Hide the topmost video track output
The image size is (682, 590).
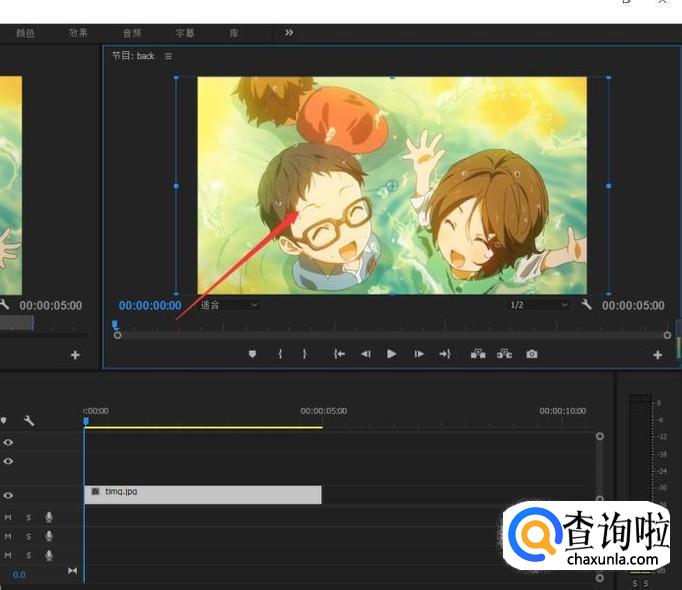pyautogui.click(x=8, y=442)
